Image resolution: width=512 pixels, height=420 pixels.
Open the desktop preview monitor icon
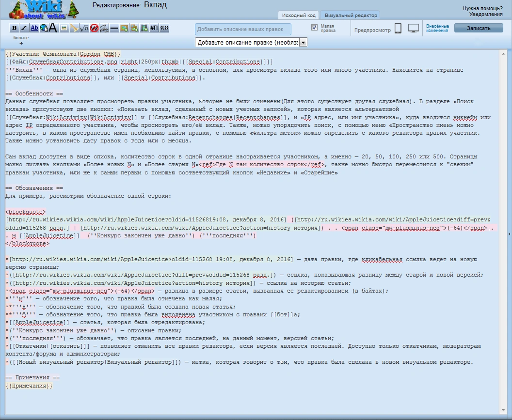click(x=414, y=29)
